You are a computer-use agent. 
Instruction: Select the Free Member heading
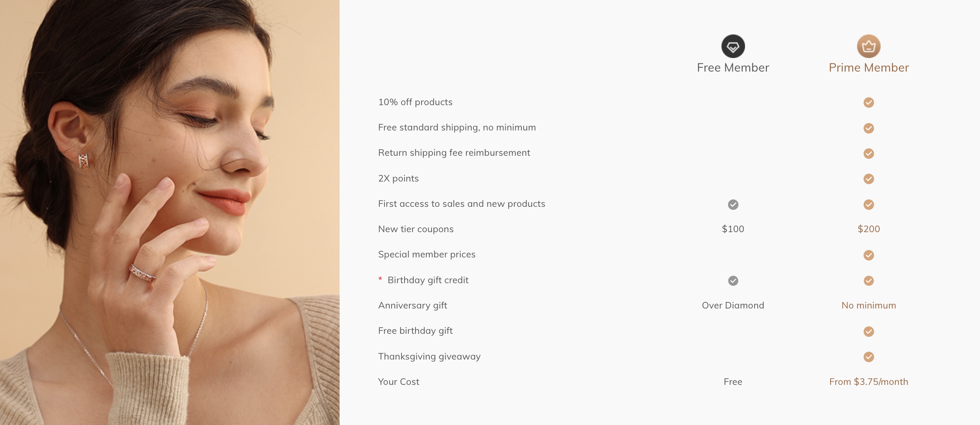point(733,68)
